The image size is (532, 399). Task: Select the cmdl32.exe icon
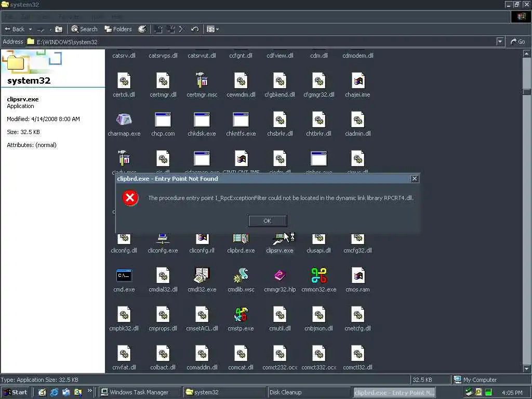(202, 275)
